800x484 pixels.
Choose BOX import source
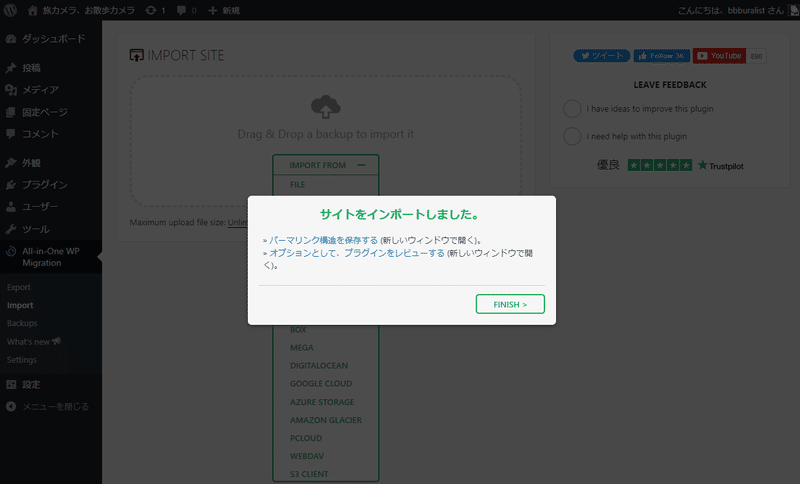(298, 330)
